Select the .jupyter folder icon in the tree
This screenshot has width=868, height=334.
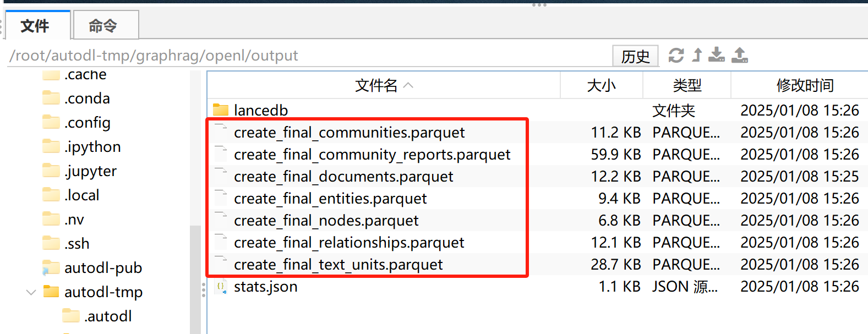pos(51,171)
